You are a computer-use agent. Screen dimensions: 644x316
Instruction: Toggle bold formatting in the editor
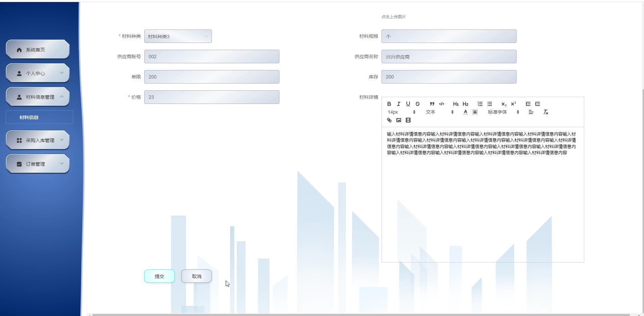[389, 104]
